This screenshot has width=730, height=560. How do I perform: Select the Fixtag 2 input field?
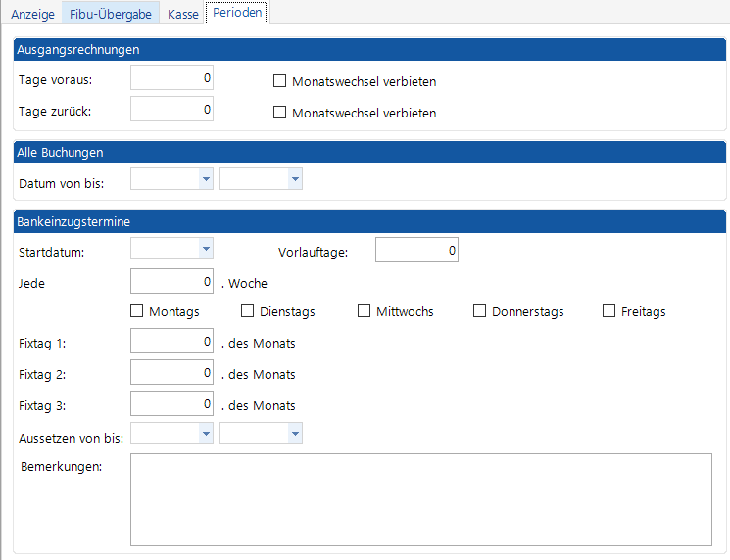pyautogui.click(x=171, y=373)
